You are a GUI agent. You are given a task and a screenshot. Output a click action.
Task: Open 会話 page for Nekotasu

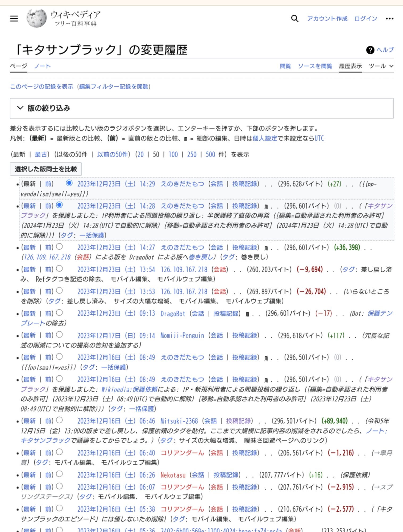coord(198,475)
